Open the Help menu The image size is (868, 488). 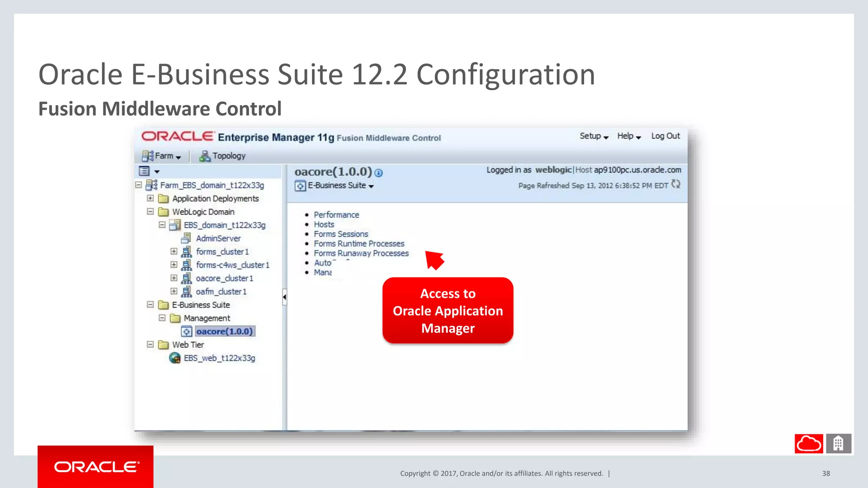629,136
